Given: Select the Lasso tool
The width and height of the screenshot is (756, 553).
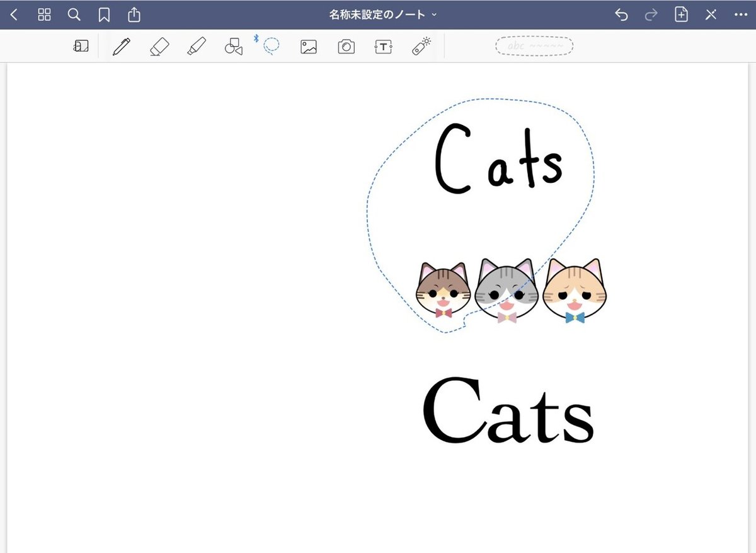Looking at the screenshot, I should click(x=271, y=46).
